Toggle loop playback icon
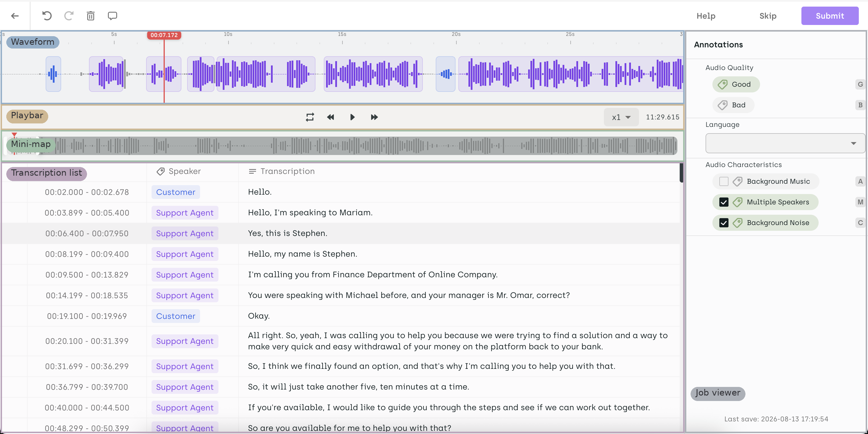The image size is (868, 434). click(x=310, y=117)
